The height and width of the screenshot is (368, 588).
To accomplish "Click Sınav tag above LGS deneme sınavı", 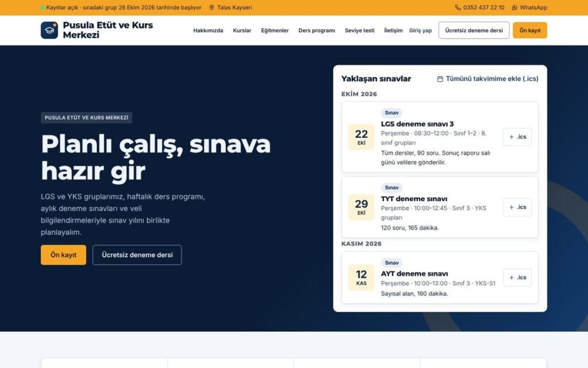I will [x=392, y=113].
